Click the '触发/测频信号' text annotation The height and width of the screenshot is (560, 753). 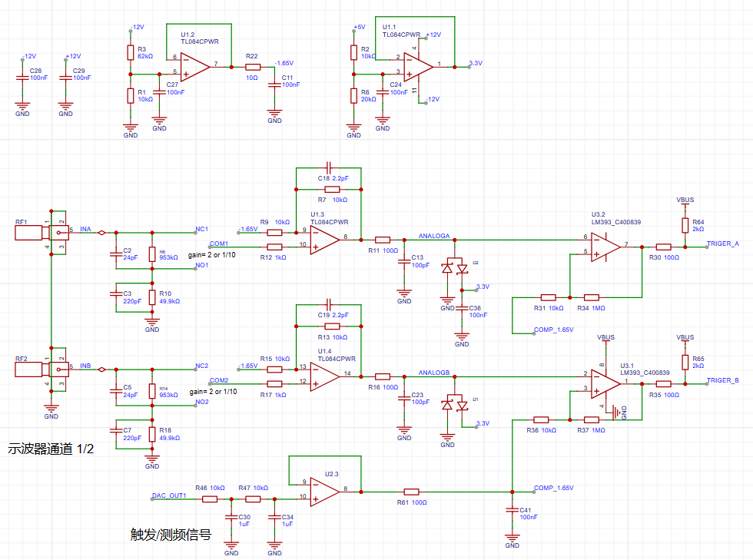(x=171, y=535)
